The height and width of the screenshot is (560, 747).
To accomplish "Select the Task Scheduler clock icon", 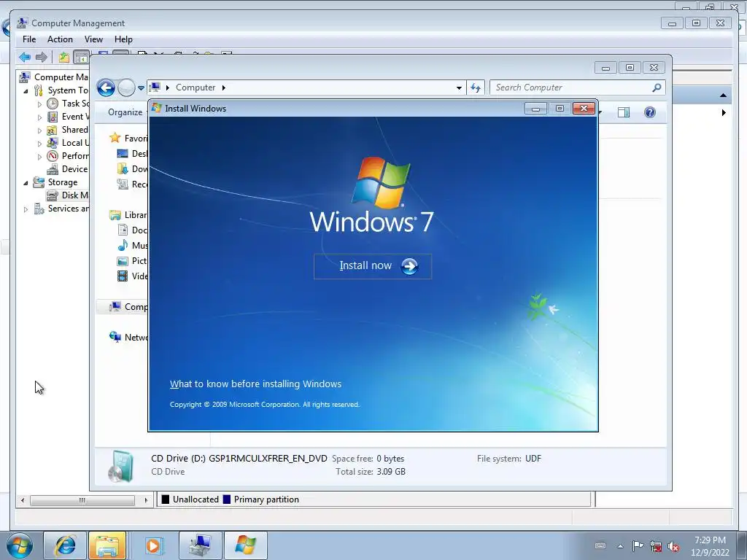I will pyautogui.click(x=53, y=104).
